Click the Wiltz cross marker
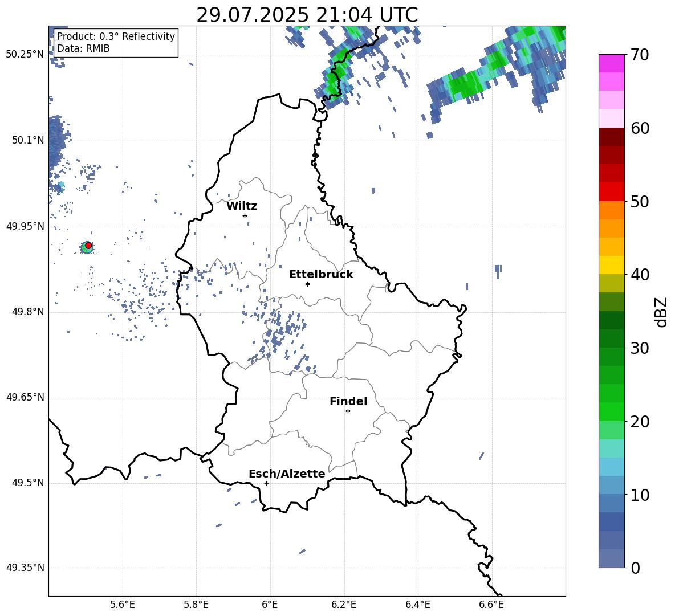Screen dimensions: 675x616 click(x=245, y=215)
